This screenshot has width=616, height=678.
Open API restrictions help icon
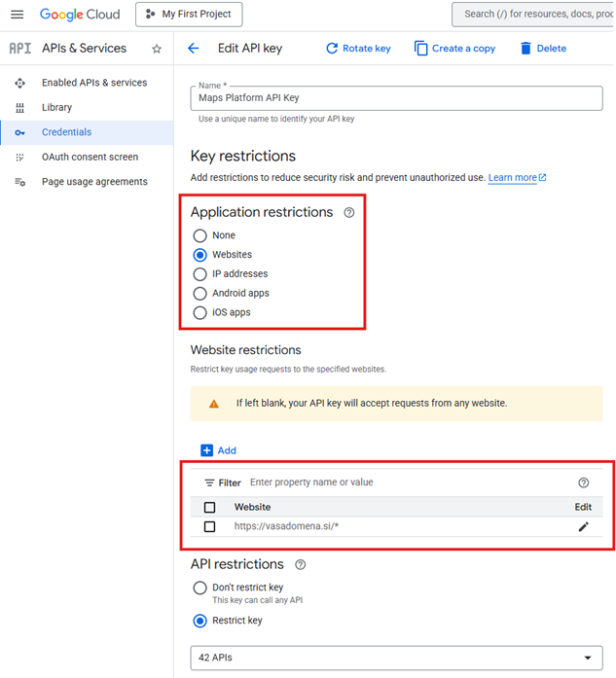tap(301, 564)
